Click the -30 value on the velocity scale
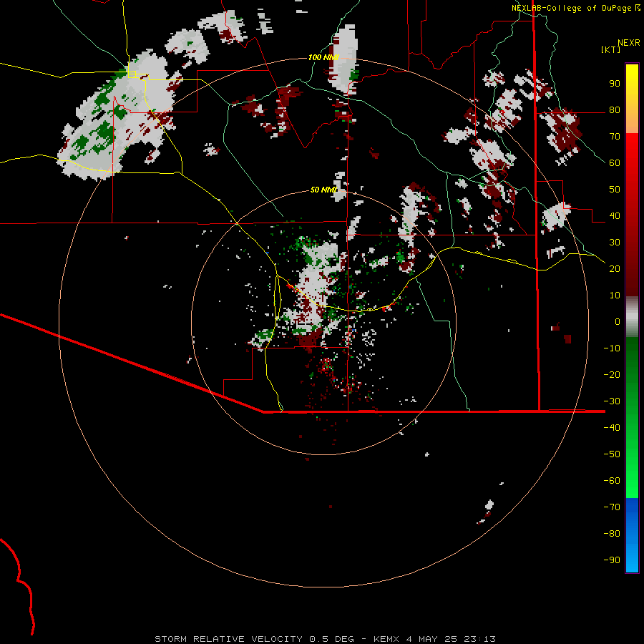 pos(612,401)
